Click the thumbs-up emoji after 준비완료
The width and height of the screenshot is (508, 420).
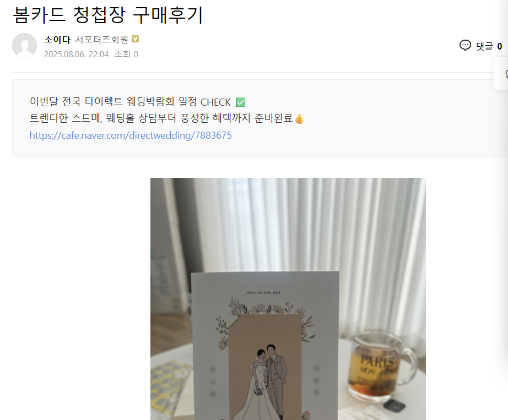click(x=299, y=119)
